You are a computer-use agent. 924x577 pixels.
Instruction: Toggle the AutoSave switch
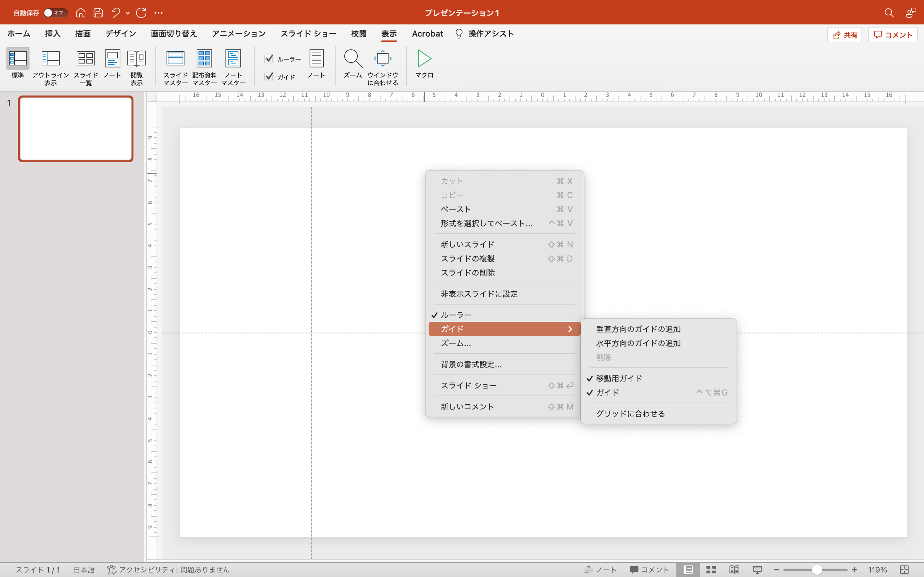coord(55,13)
